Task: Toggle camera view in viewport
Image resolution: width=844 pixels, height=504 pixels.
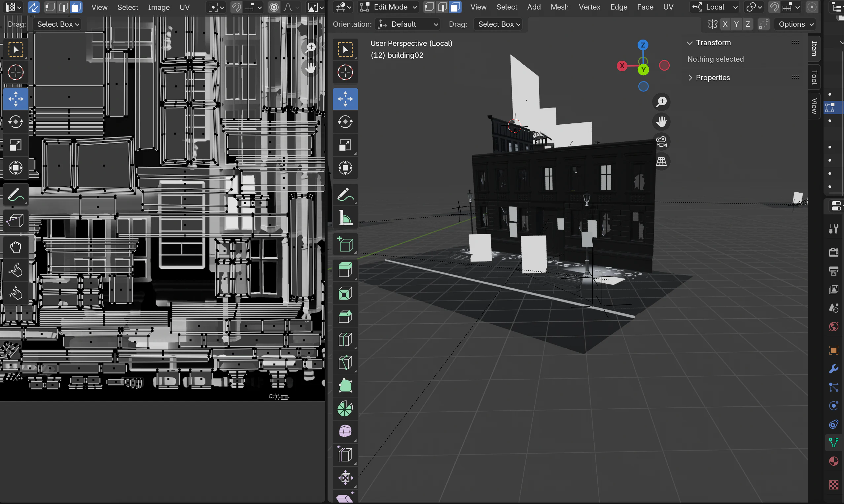Action: (x=661, y=142)
